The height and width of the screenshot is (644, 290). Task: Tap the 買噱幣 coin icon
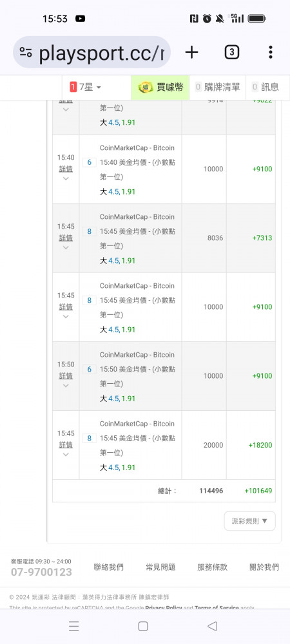pos(146,87)
